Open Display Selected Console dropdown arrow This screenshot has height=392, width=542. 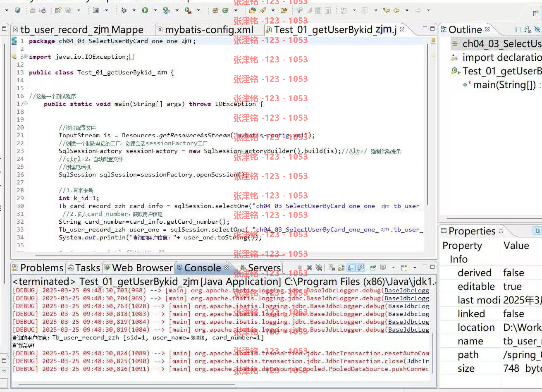coord(393,268)
